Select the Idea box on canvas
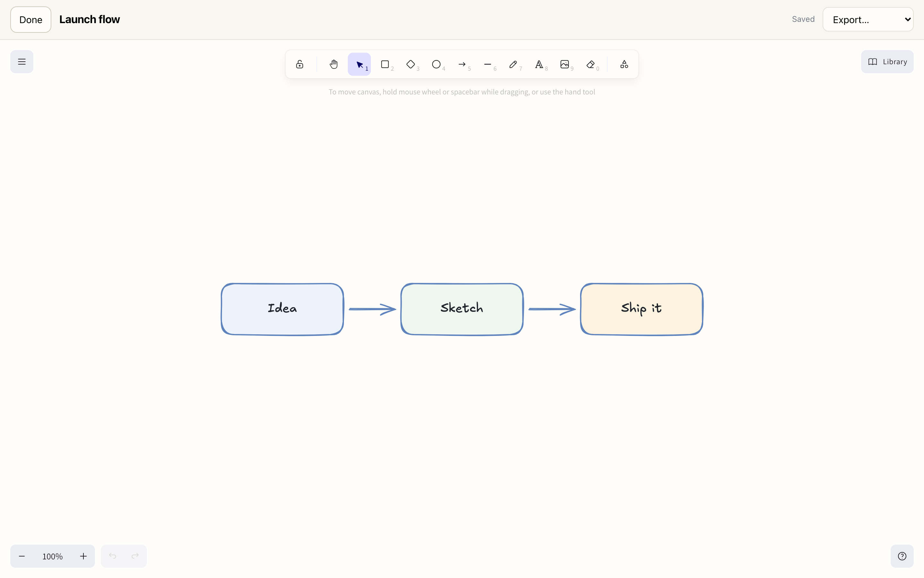Viewport: 924px width, 578px height. 282,309
